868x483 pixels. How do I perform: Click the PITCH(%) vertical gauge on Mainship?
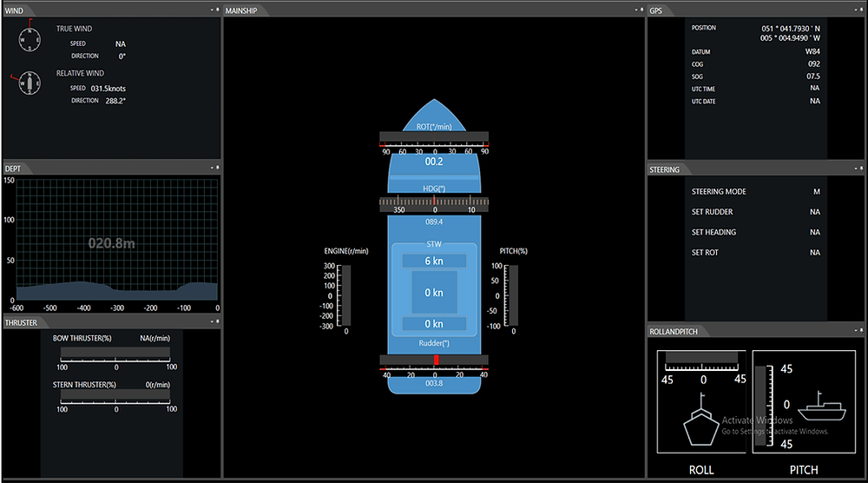[x=514, y=295]
